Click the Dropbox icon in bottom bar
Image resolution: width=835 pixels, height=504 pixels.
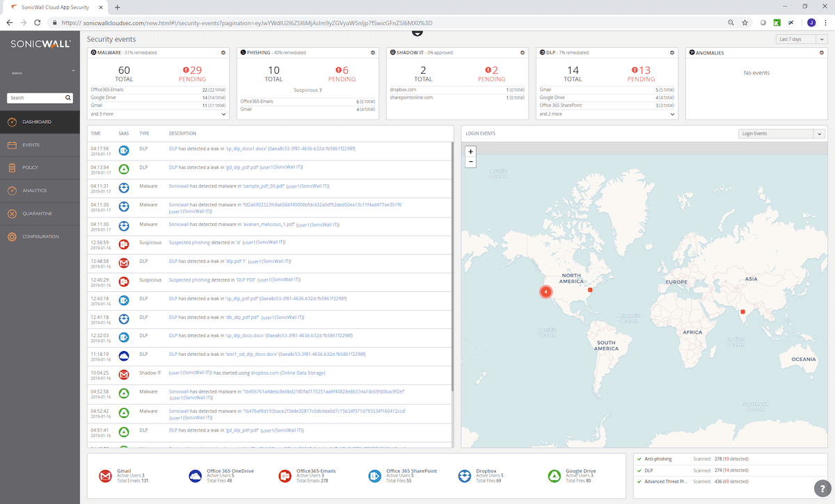tap(465, 476)
